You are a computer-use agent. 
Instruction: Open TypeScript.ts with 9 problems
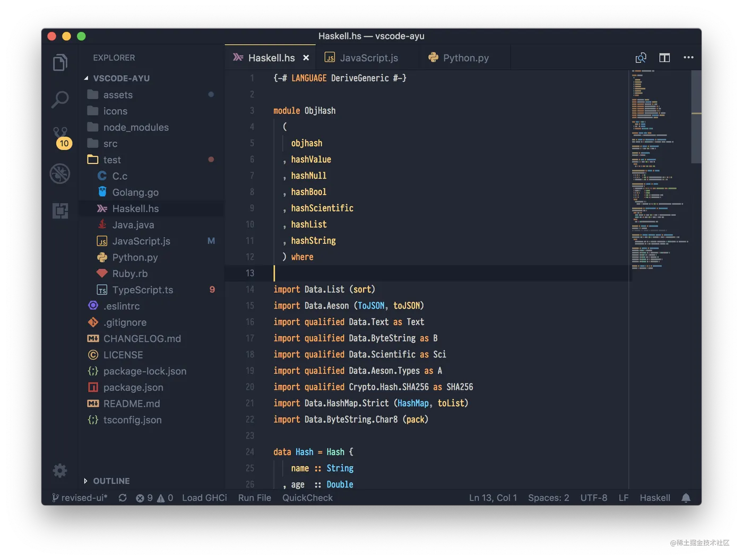click(151, 290)
